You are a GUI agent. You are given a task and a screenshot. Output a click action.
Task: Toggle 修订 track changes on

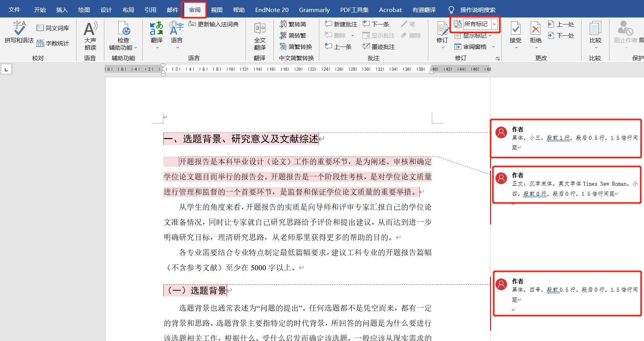click(x=442, y=29)
